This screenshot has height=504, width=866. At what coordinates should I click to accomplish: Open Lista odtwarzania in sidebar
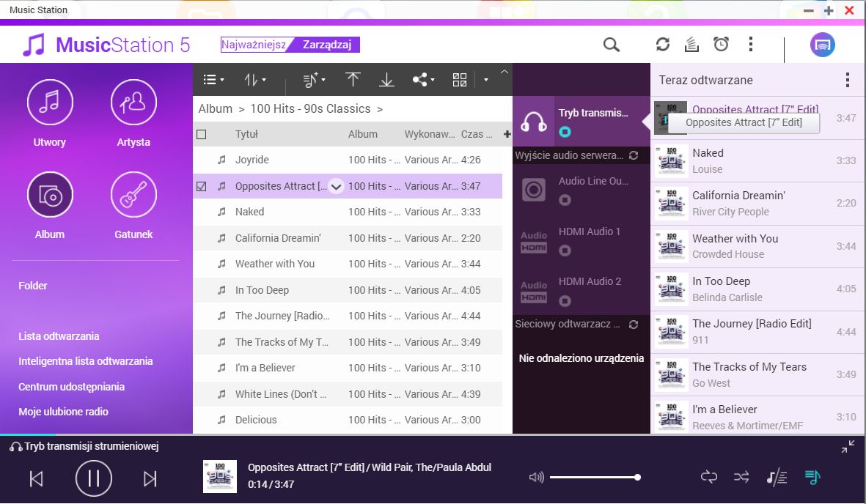coord(59,336)
